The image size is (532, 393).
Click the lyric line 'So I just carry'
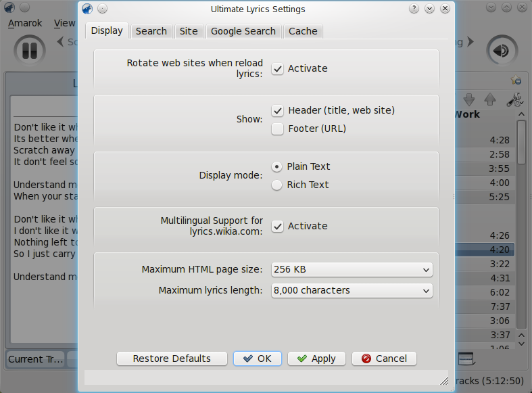45,254
